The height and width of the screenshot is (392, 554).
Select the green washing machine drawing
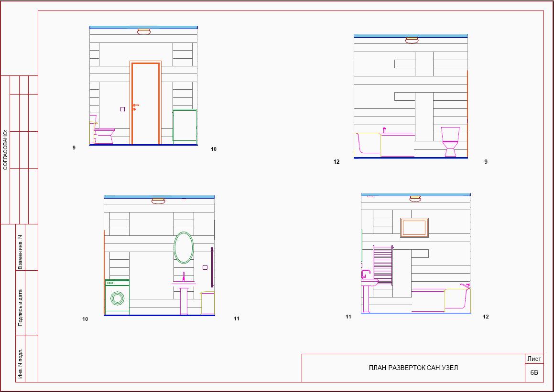(117, 297)
